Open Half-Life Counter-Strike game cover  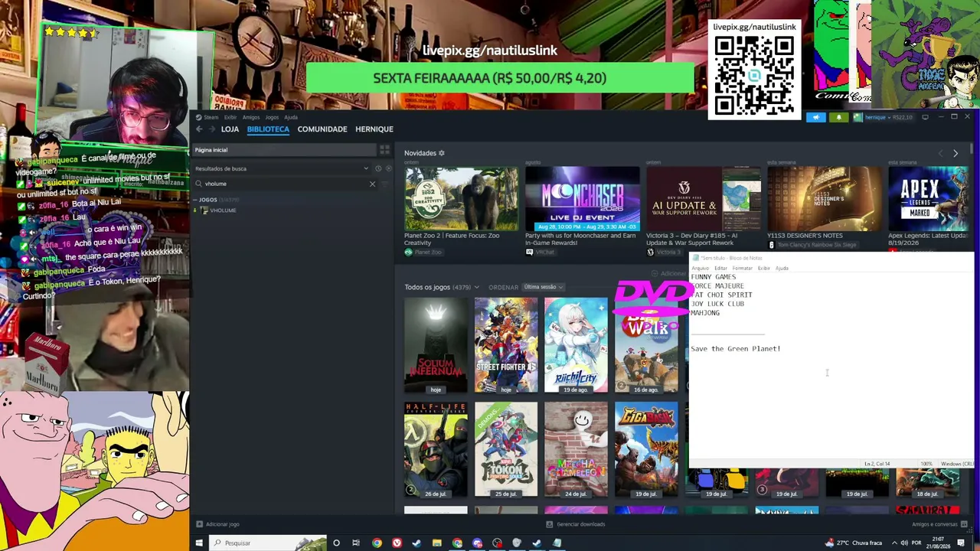(x=436, y=449)
